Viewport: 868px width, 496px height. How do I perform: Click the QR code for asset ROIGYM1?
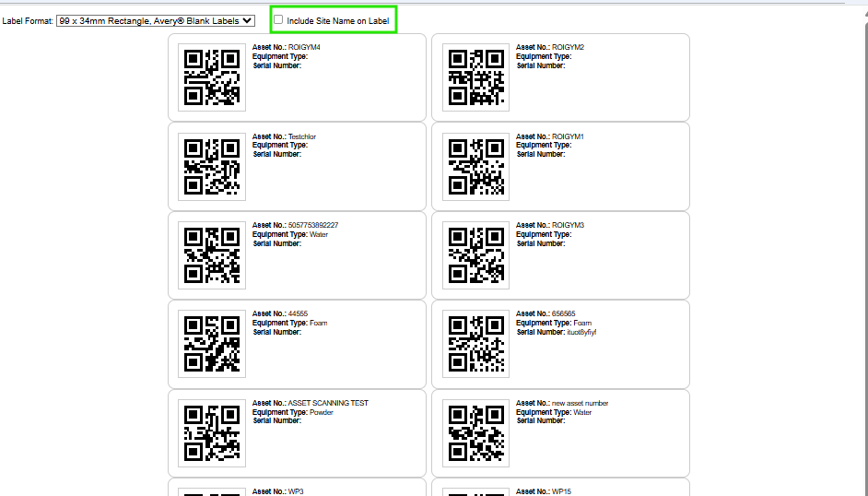click(x=475, y=167)
